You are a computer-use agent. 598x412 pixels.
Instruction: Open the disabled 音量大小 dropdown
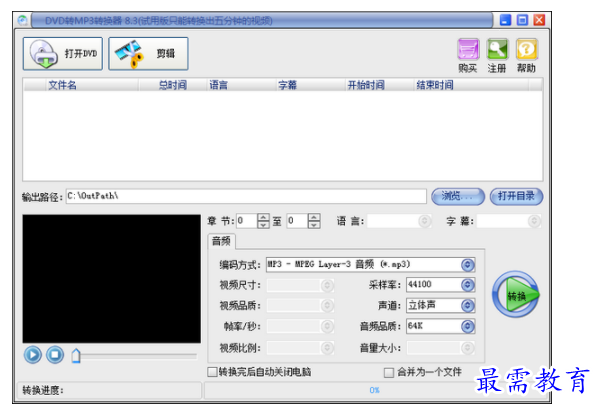pos(468,348)
